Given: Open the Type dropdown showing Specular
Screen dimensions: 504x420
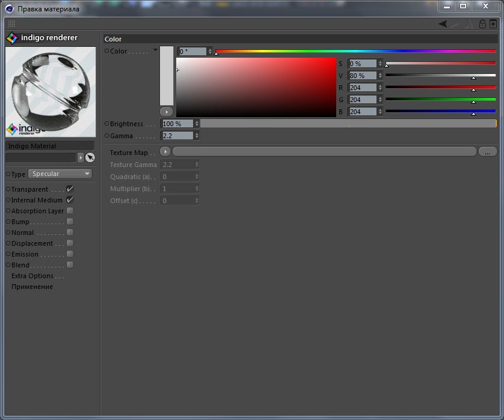Looking at the screenshot, I should tap(60, 174).
